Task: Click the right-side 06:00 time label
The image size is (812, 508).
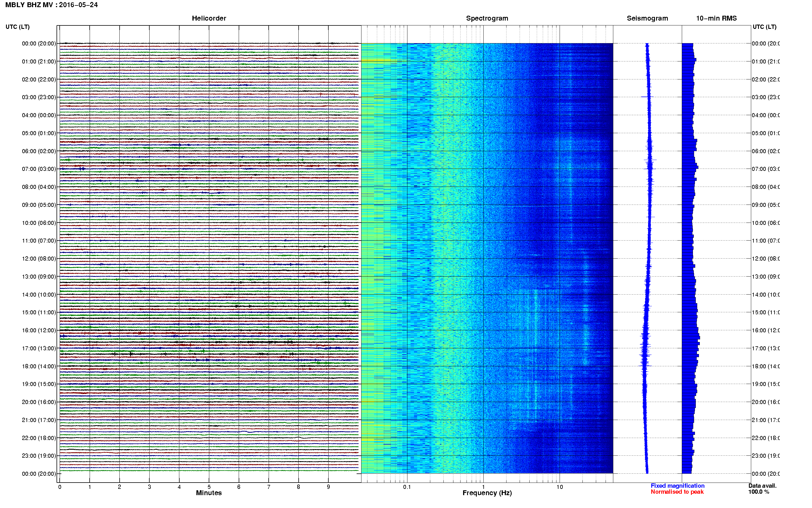Action: pos(765,151)
